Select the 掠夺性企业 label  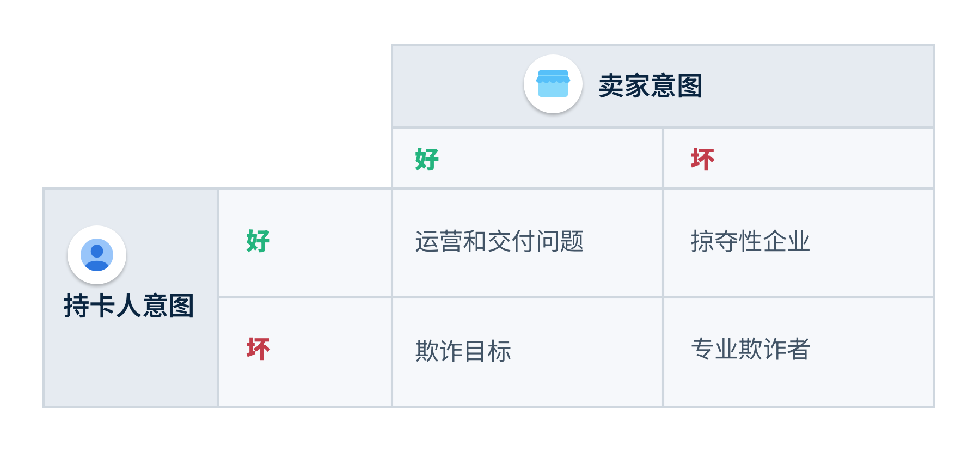coord(750,241)
